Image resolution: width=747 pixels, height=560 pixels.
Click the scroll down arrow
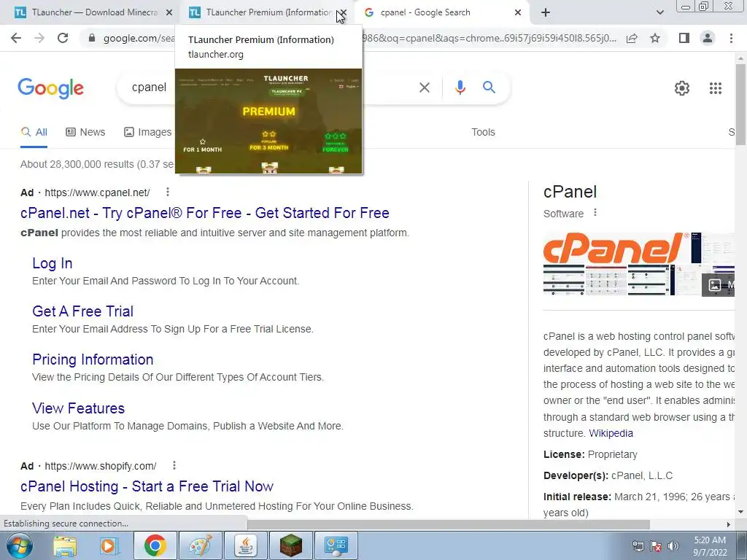coord(740,512)
